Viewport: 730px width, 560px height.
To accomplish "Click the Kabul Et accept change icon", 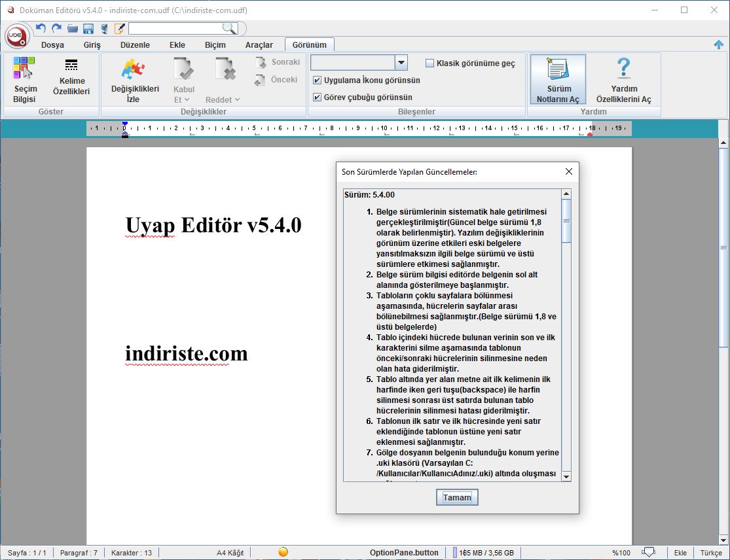I will pos(185,70).
